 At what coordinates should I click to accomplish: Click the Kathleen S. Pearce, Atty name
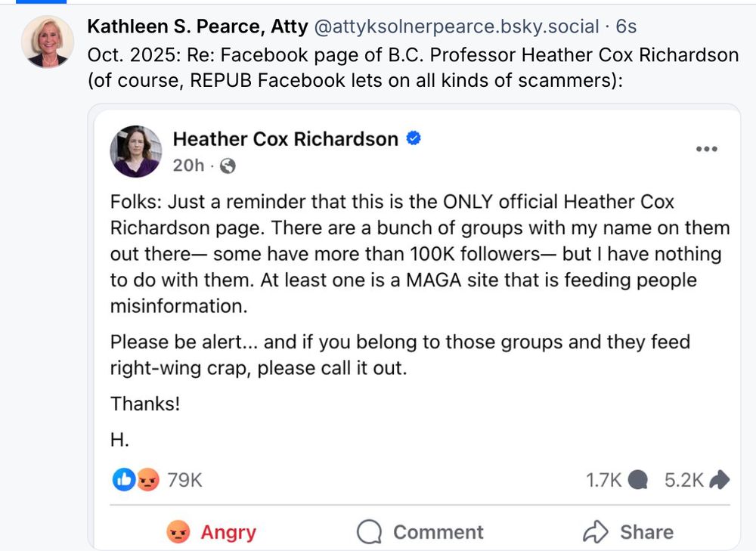tap(197, 28)
